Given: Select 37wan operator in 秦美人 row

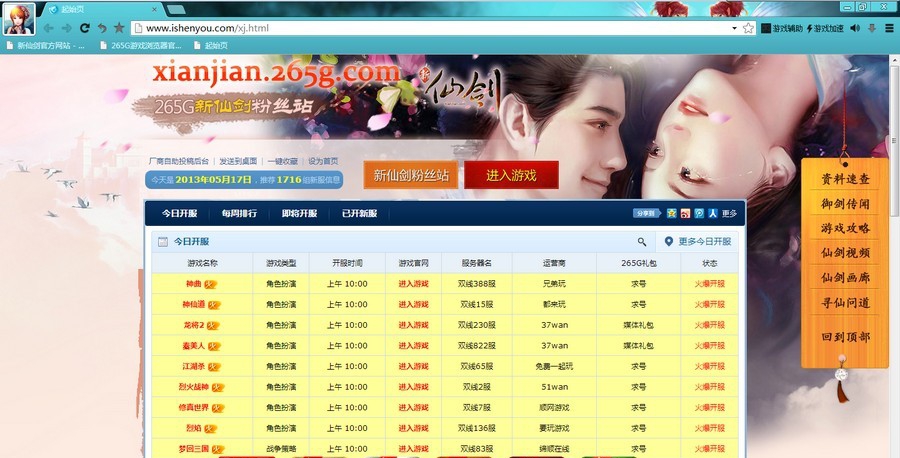Looking at the screenshot, I should [x=554, y=346].
